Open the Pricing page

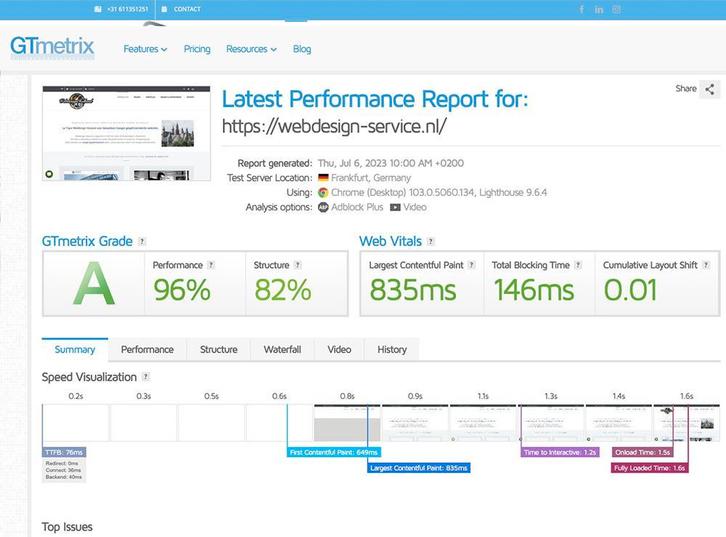[x=197, y=49]
